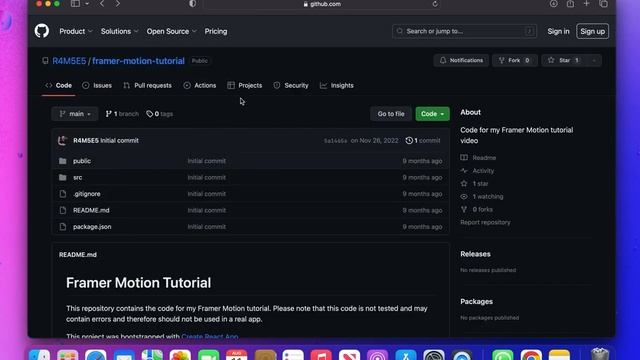The height and width of the screenshot is (360, 640).
Task: Click the package.json file icon
Action: (62, 227)
